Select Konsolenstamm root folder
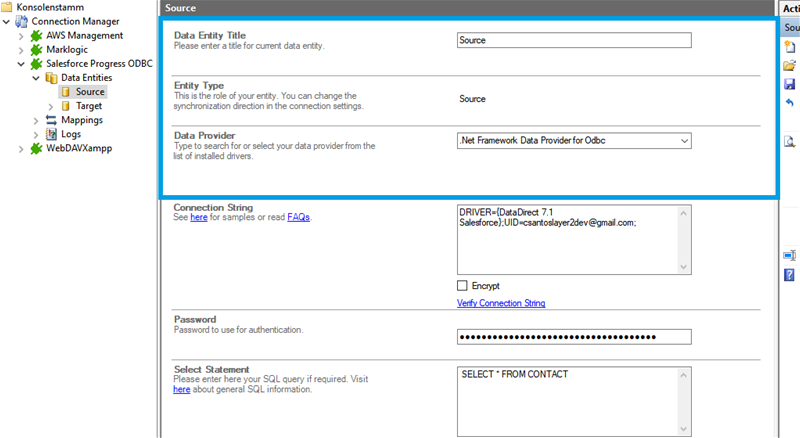 click(41, 6)
